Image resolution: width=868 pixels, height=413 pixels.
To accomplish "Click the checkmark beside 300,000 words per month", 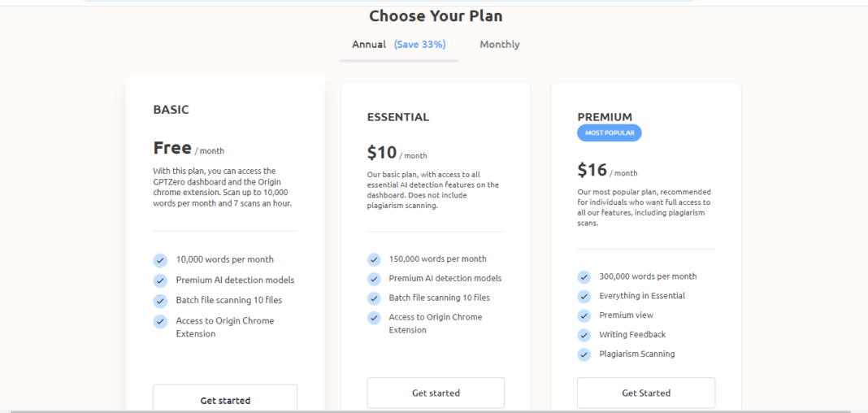I will click(584, 276).
